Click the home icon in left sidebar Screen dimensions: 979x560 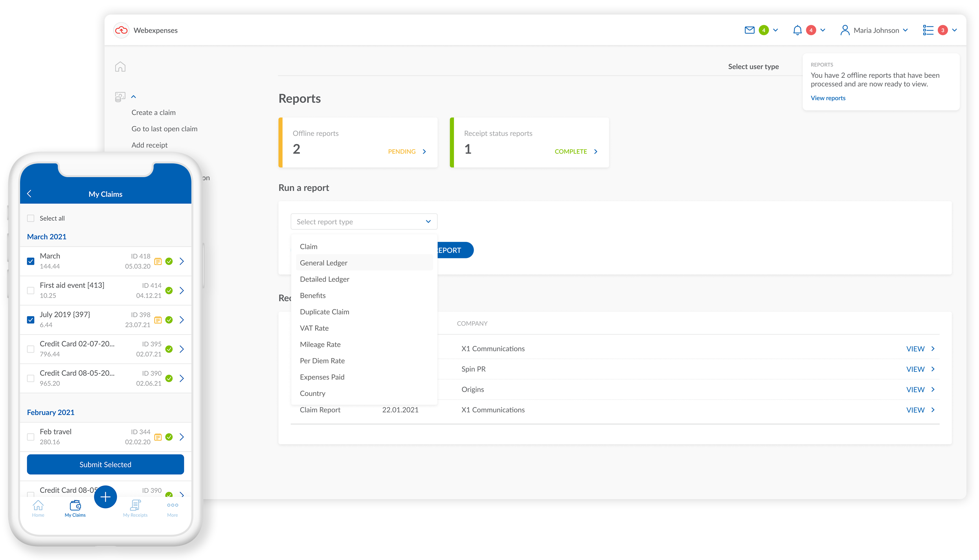(x=120, y=66)
